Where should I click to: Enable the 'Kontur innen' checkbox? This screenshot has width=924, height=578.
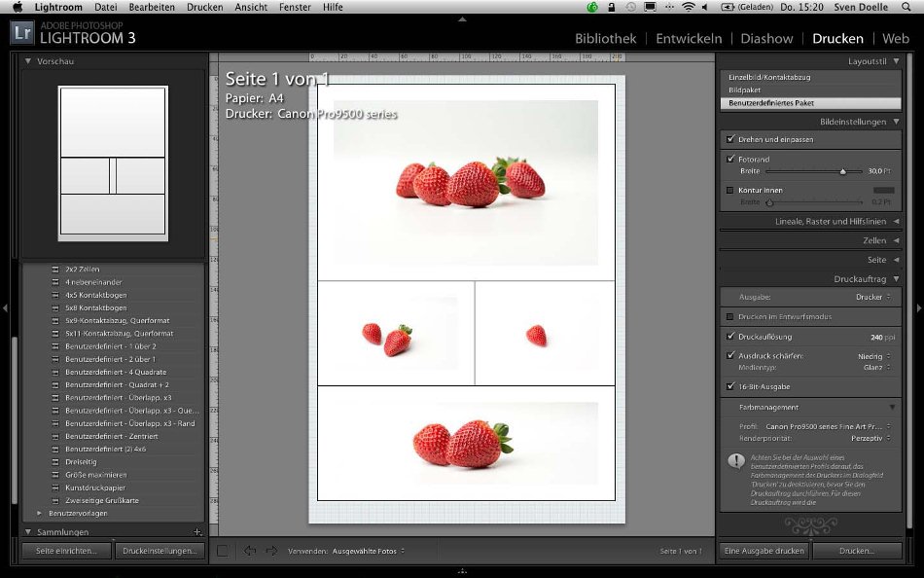pyautogui.click(x=730, y=190)
